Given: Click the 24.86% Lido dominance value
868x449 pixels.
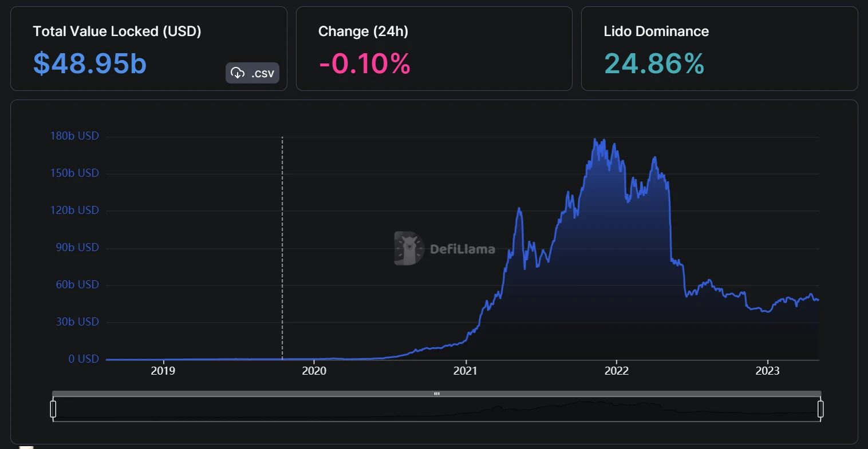Looking at the screenshot, I should (x=654, y=63).
